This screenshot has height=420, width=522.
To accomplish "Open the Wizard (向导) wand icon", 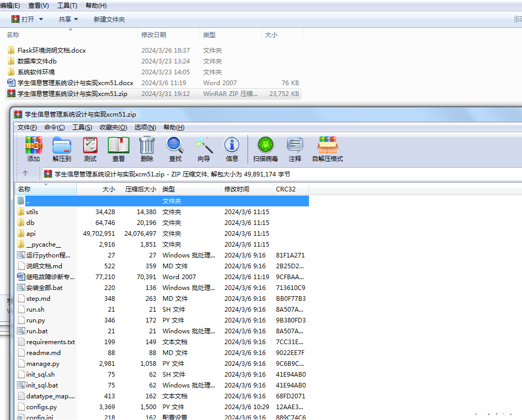I will point(204,145).
